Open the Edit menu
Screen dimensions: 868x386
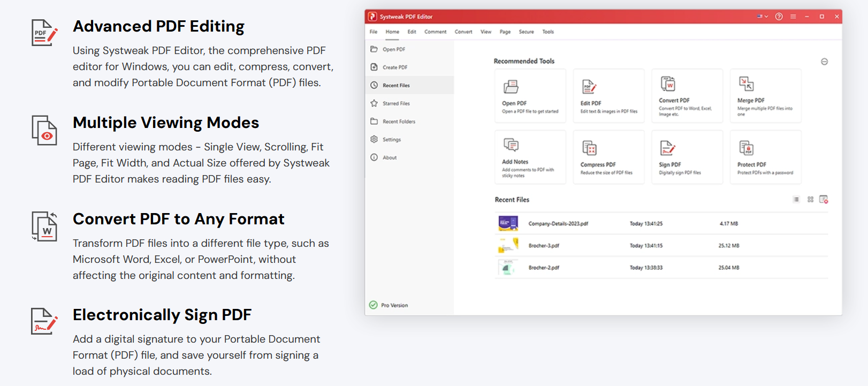tap(412, 32)
